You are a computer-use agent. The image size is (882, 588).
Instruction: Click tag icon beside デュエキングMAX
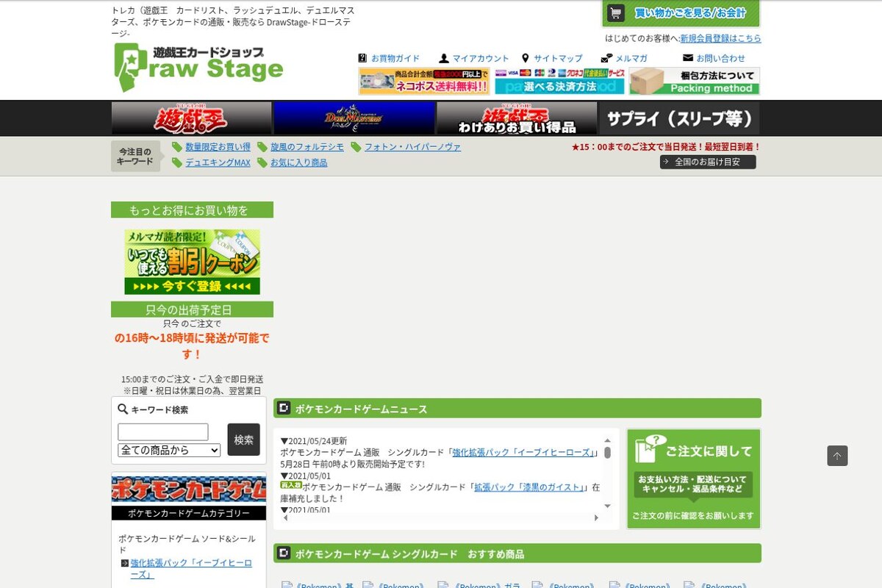click(177, 162)
